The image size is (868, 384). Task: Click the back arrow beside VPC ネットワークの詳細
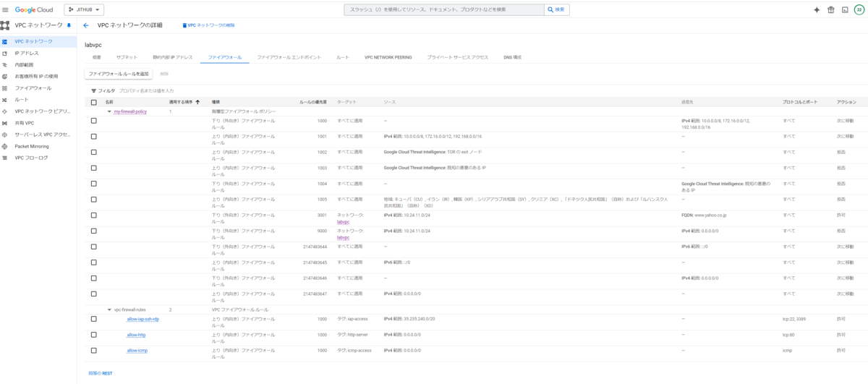[x=86, y=25]
